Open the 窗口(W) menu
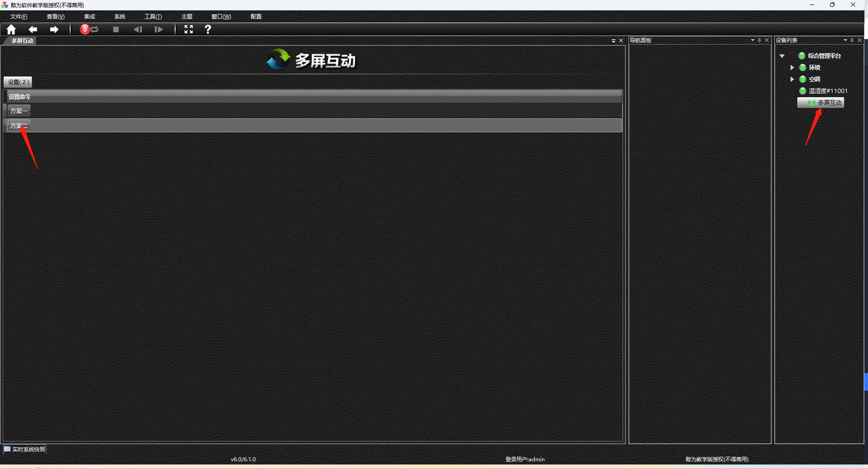This screenshot has height=468, width=868. pos(222,17)
